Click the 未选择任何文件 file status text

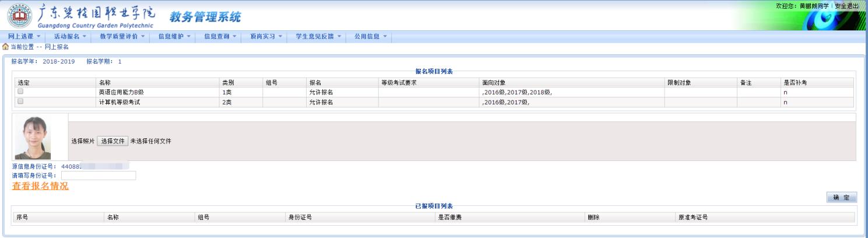point(151,141)
